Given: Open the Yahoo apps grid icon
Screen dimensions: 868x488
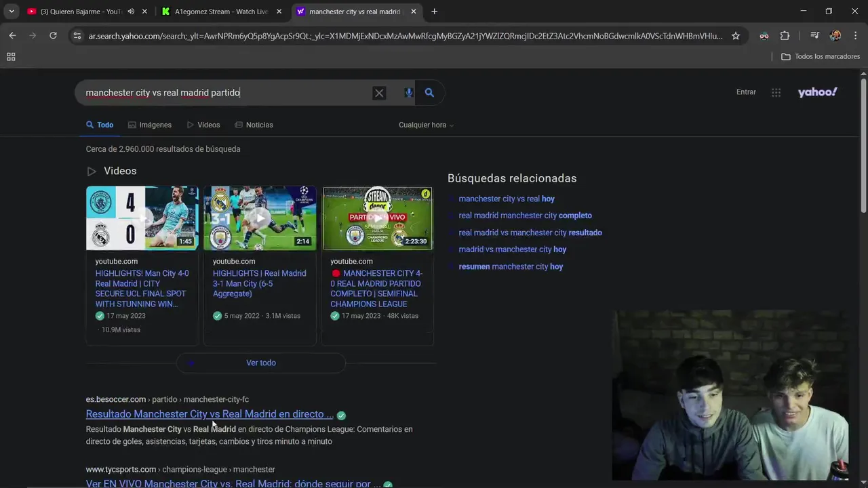Looking at the screenshot, I should (776, 93).
